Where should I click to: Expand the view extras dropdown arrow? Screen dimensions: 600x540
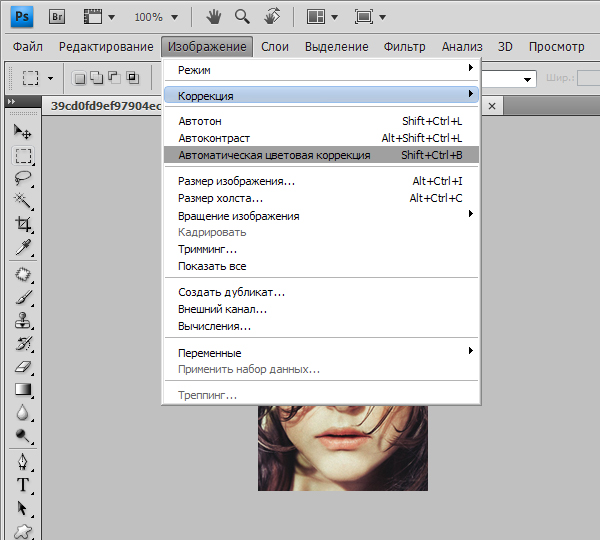tap(111, 17)
